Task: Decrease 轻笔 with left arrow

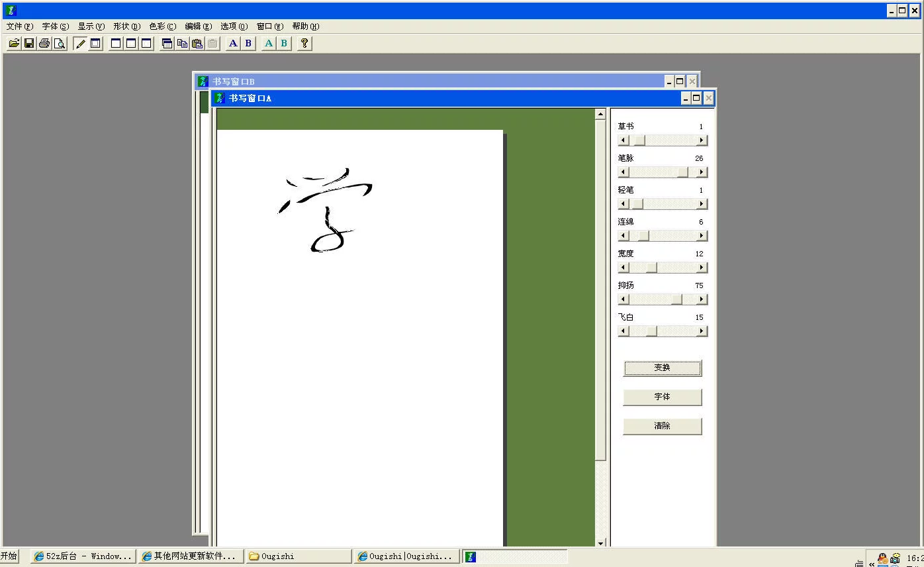Action: (x=623, y=204)
